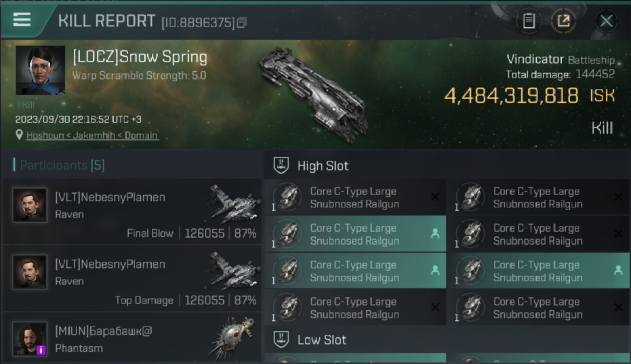Select the first High Slot railgun module

(354, 198)
